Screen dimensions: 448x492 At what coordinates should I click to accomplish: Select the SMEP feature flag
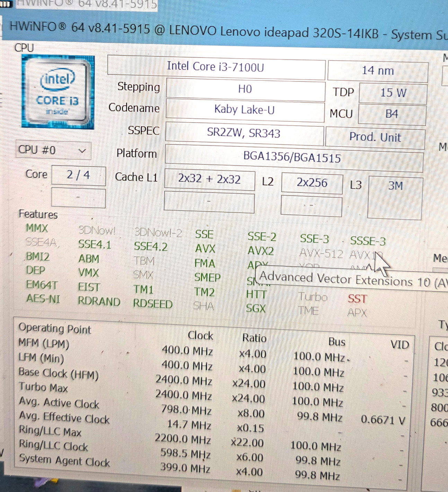pos(208,278)
